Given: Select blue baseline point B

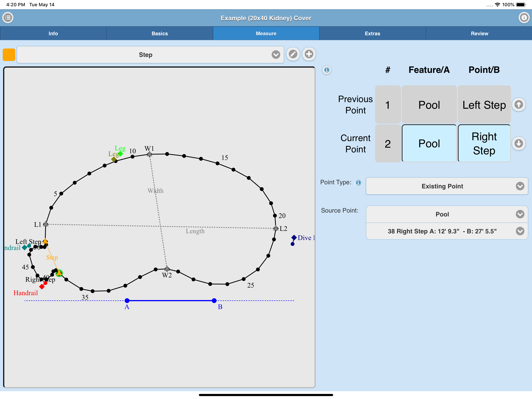Looking at the screenshot, I should click(x=214, y=300).
